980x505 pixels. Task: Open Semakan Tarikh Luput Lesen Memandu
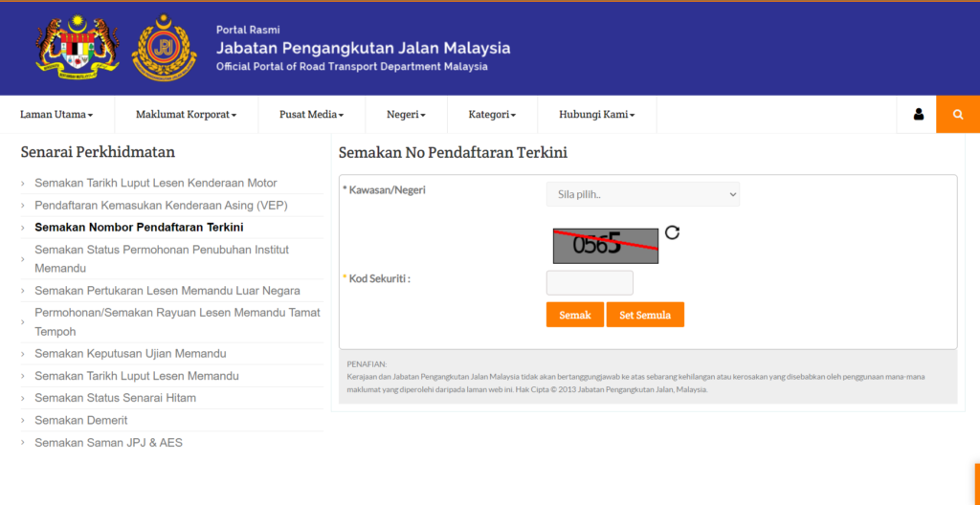pyautogui.click(x=137, y=376)
